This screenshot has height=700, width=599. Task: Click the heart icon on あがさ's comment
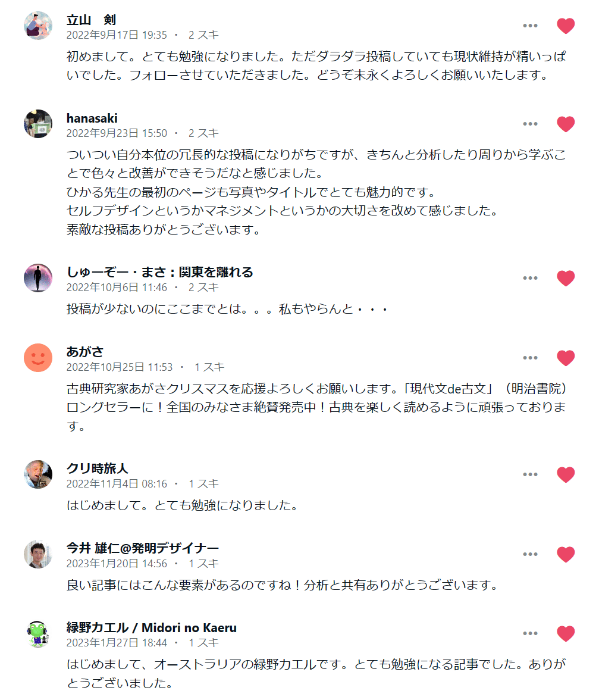[564, 358]
